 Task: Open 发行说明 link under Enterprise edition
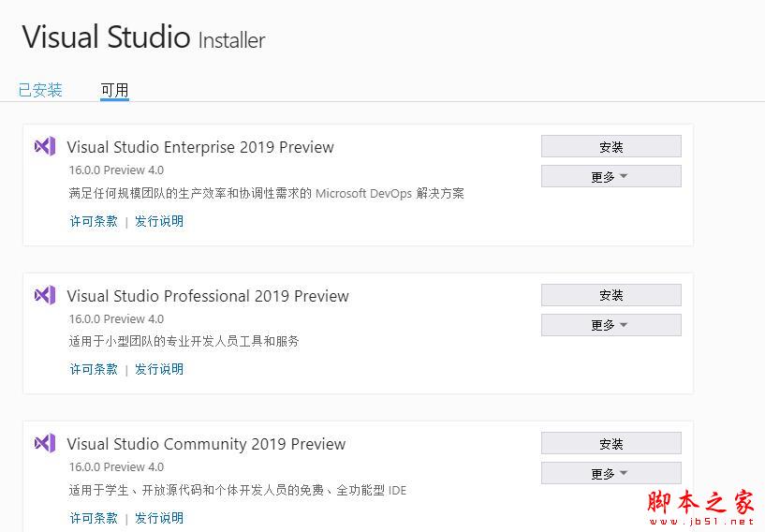[159, 221]
